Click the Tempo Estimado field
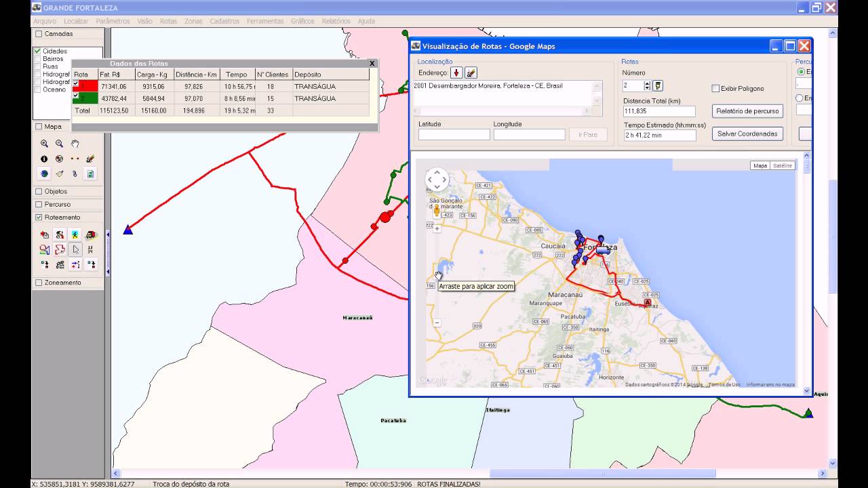Screen dimensions: 868x488 (660, 136)
